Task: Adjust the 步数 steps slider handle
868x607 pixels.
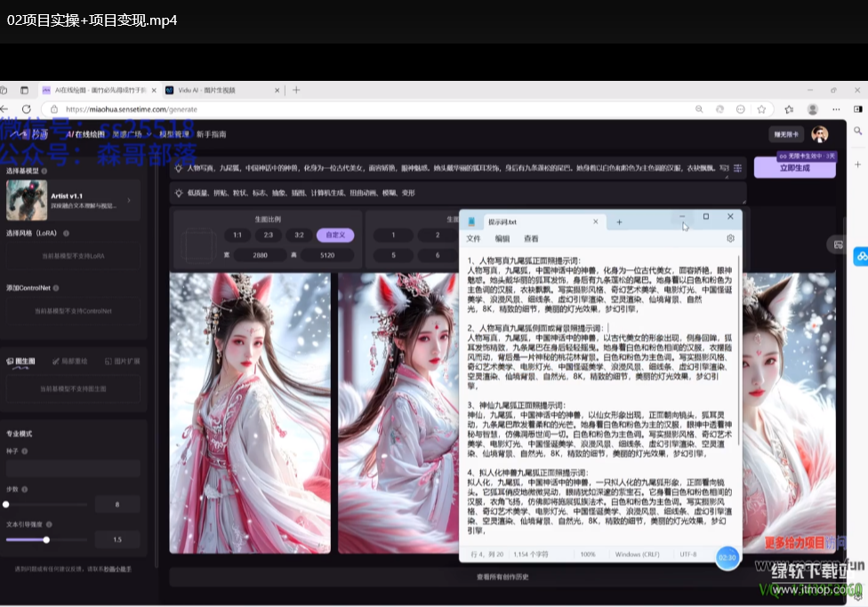Action: point(6,505)
